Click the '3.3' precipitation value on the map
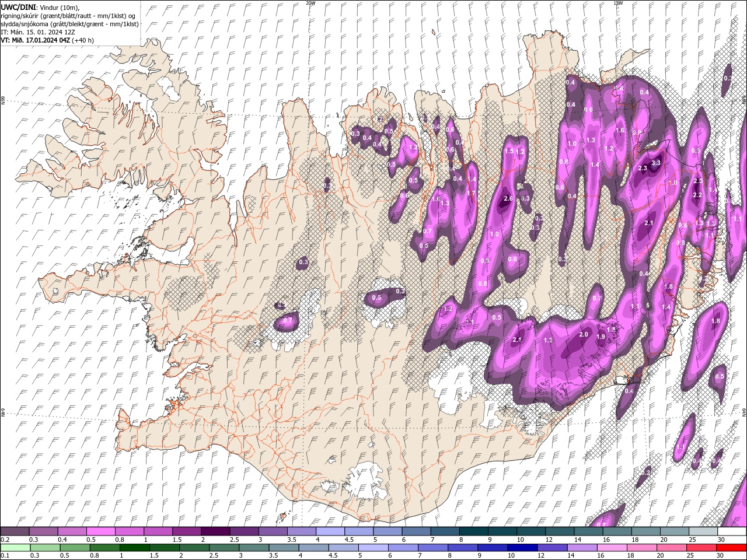 (x=656, y=163)
